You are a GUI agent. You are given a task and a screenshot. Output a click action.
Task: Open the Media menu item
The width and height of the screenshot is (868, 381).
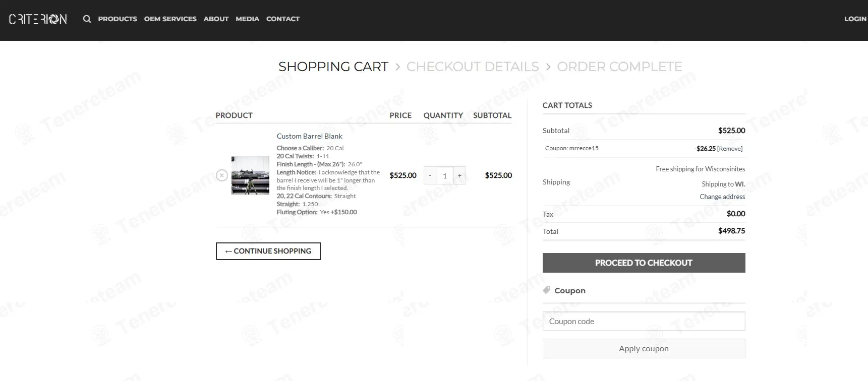[x=247, y=19]
